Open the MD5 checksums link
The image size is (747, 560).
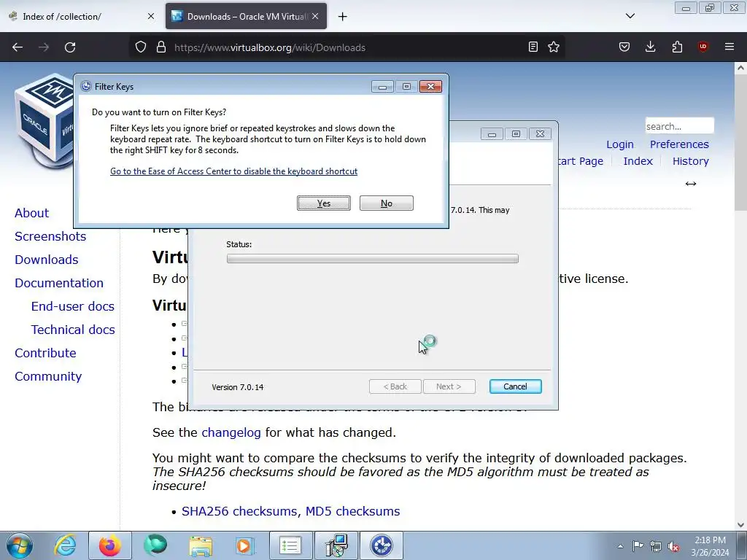[x=352, y=511]
